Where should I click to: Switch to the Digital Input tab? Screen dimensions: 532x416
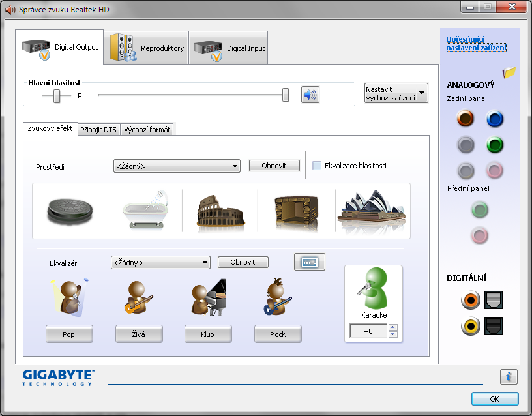228,48
